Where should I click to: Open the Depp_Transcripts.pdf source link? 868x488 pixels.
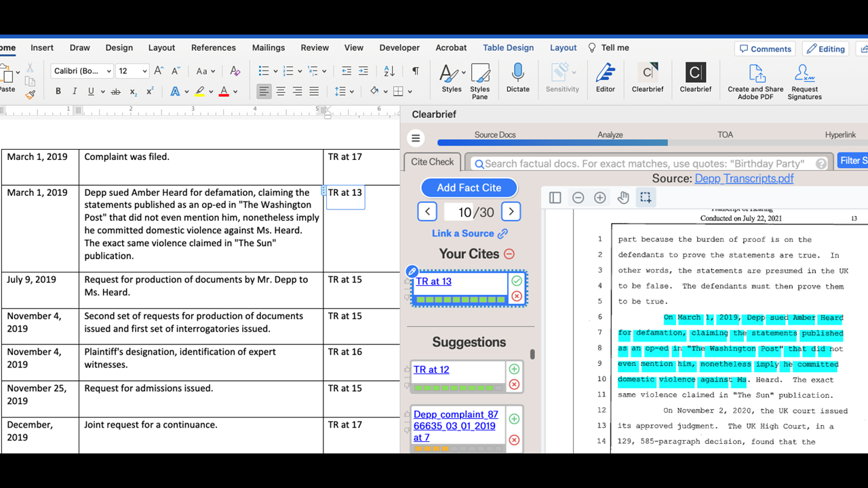(x=744, y=178)
